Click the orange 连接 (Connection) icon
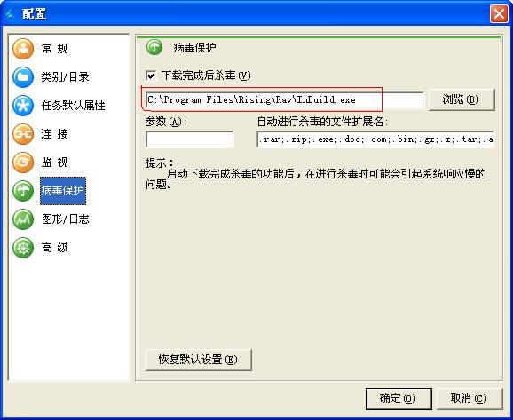This screenshot has height=420, width=513. pyautogui.click(x=23, y=134)
